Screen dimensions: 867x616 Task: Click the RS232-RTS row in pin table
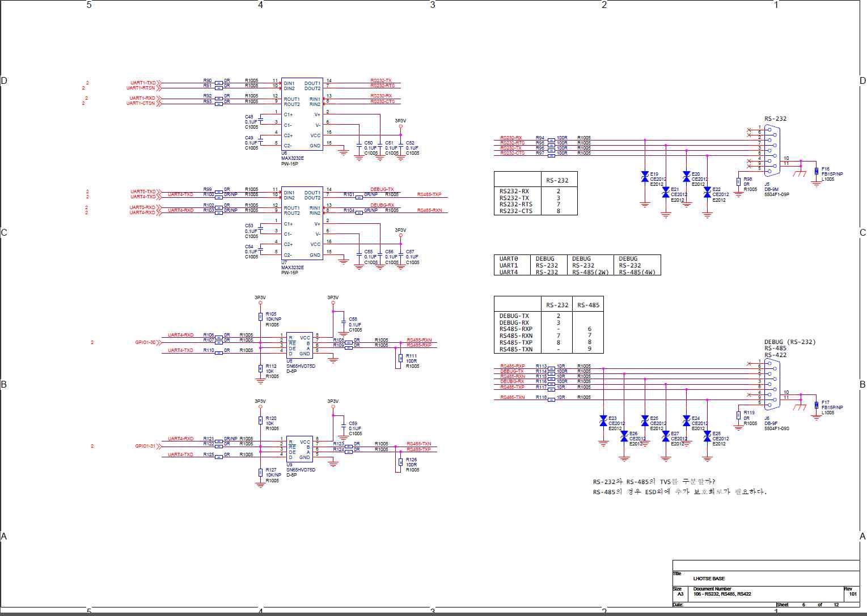535,205
